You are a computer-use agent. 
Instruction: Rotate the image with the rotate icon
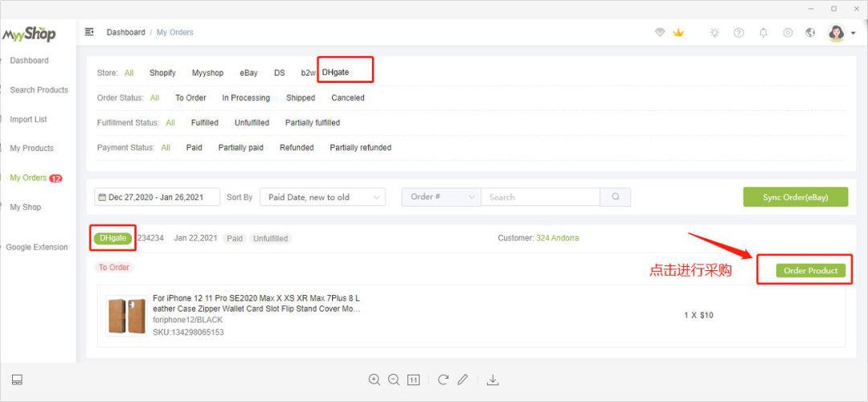(443, 379)
